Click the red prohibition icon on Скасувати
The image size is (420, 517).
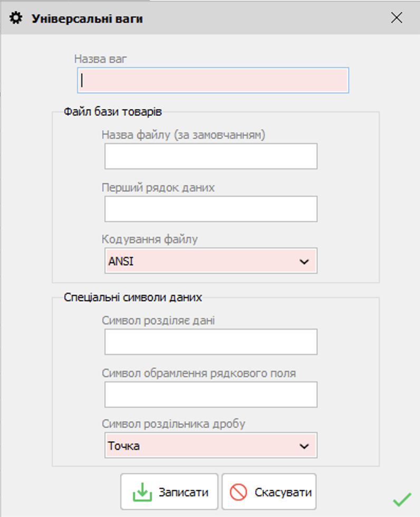pos(238,493)
